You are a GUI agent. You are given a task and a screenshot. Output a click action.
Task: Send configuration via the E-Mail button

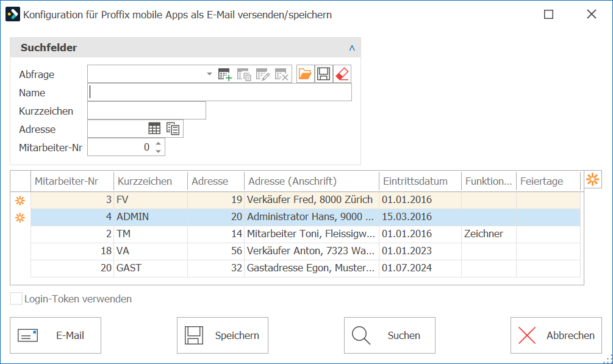point(56,335)
